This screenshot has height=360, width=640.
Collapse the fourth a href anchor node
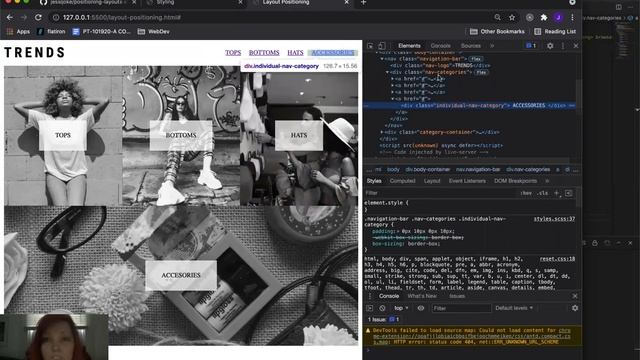(x=393, y=99)
